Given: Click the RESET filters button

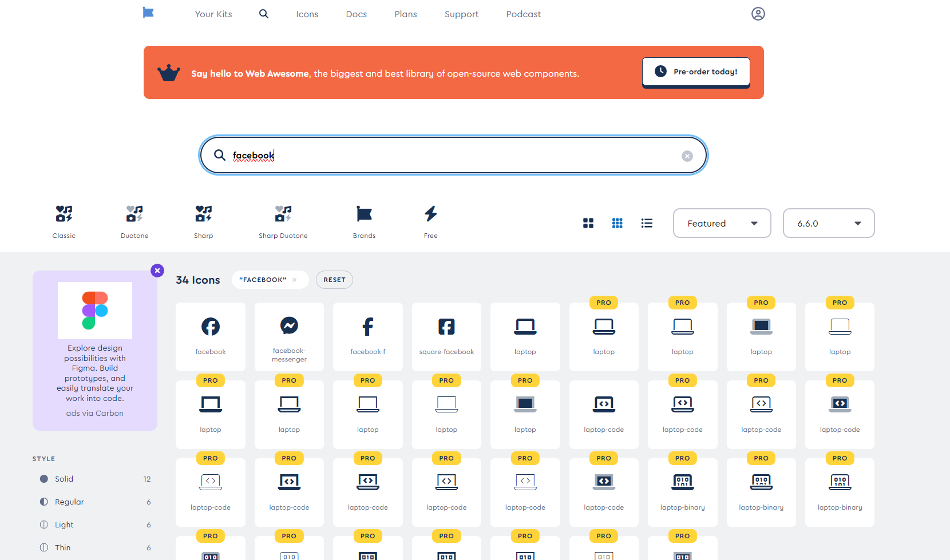Looking at the screenshot, I should 334,280.
